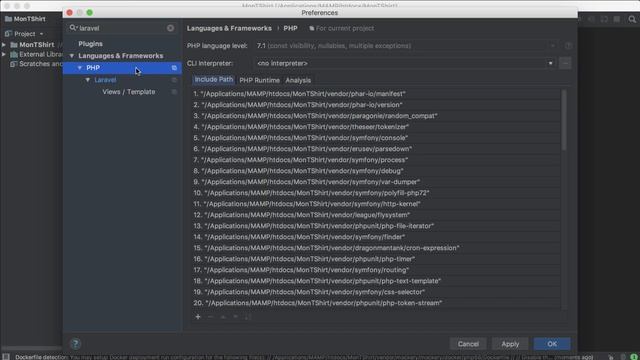Select include path phpunit/php-text-template
Screen dimensions: 640x360
tap(376, 281)
